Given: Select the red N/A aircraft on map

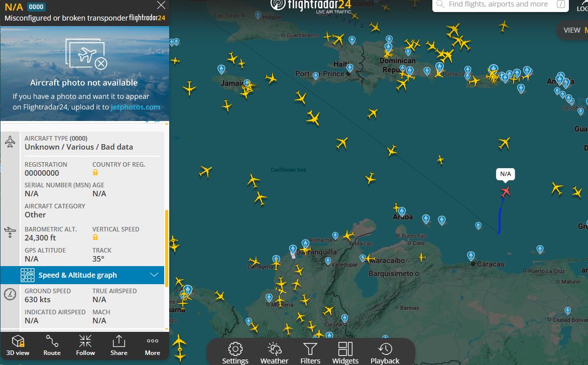Looking at the screenshot, I should tap(505, 192).
